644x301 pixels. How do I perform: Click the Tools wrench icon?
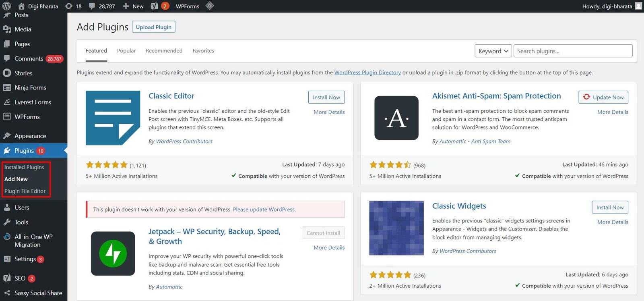(7, 222)
